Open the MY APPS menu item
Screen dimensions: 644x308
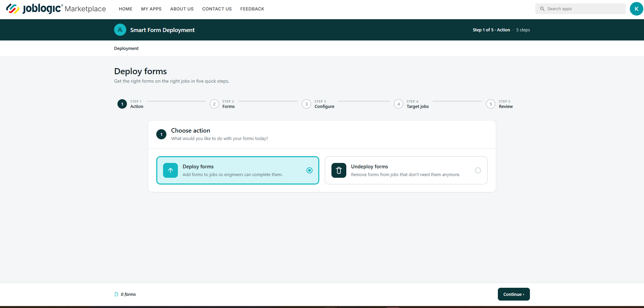[x=151, y=9]
